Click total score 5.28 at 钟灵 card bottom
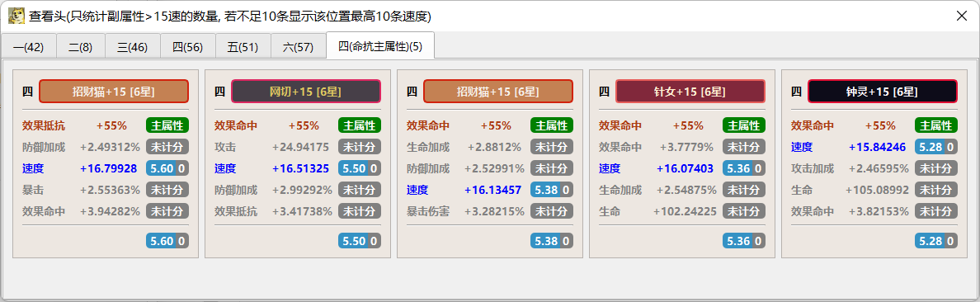This screenshot has width=980, height=302. (936, 241)
